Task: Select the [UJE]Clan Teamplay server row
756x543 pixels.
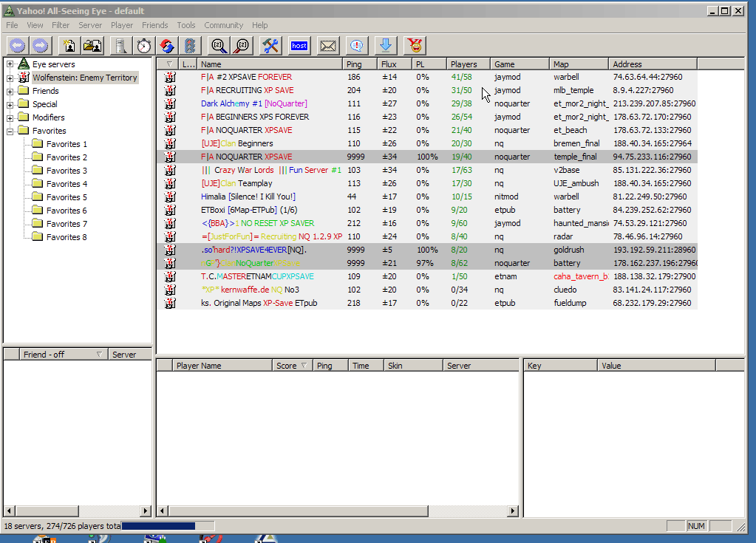Action: coord(427,183)
